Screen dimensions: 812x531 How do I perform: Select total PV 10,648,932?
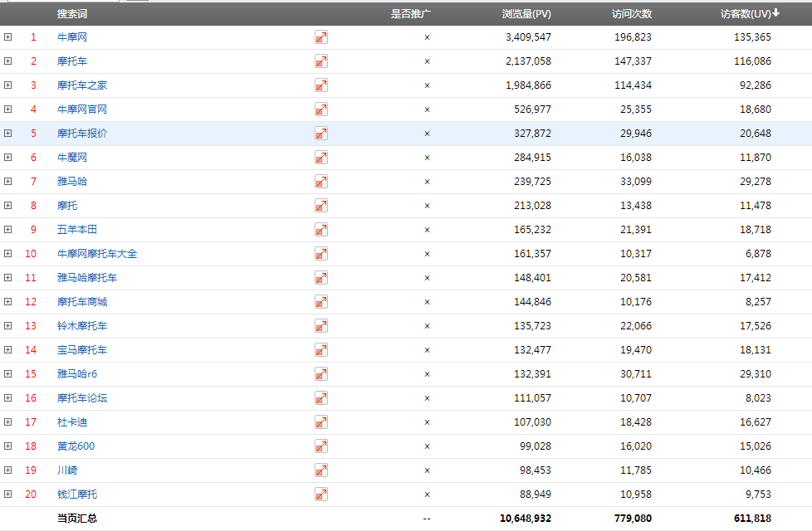525,519
